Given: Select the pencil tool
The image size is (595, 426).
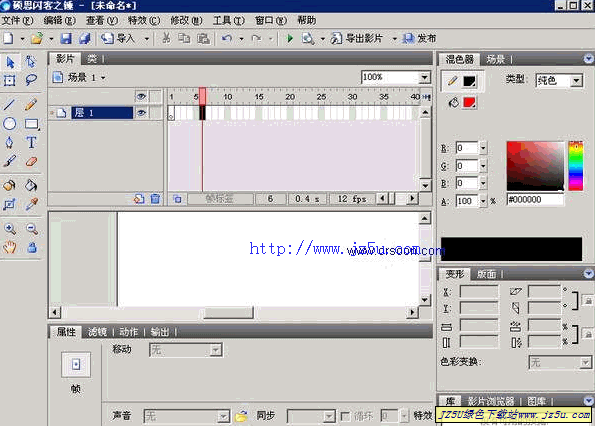Looking at the screenshot, I should click(31, 104).
